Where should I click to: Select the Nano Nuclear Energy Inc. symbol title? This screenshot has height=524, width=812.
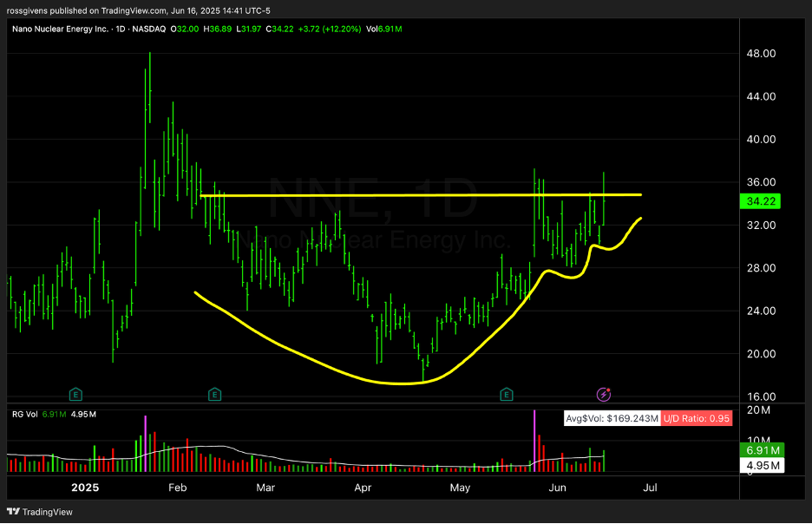(x=60, y=29)
